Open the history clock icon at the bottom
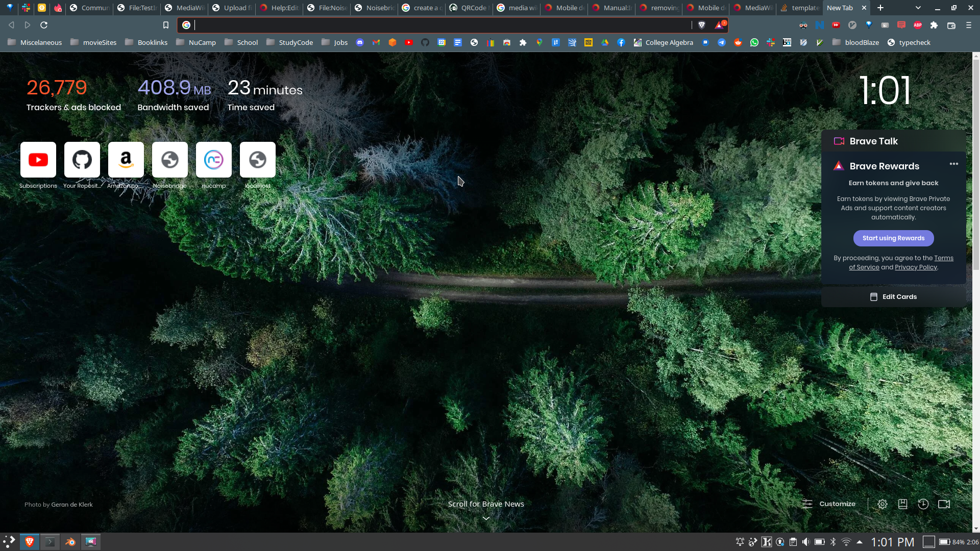The image size is (980, 551). 923,504
